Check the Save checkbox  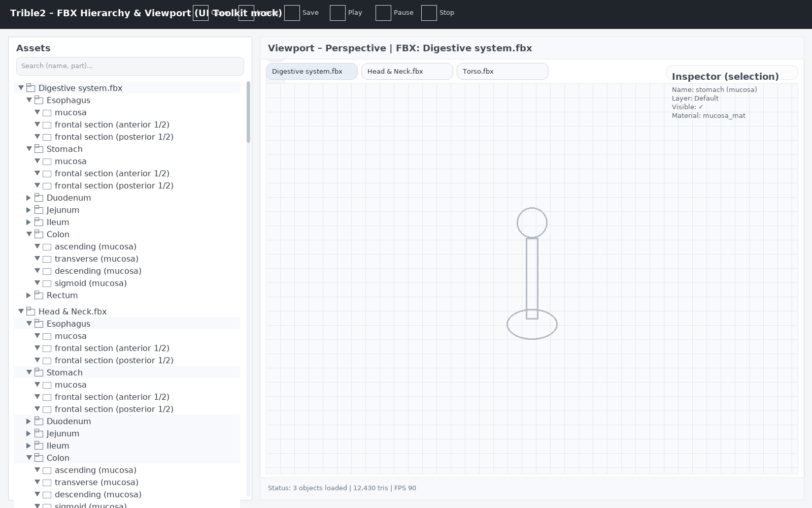coord(292,13)
